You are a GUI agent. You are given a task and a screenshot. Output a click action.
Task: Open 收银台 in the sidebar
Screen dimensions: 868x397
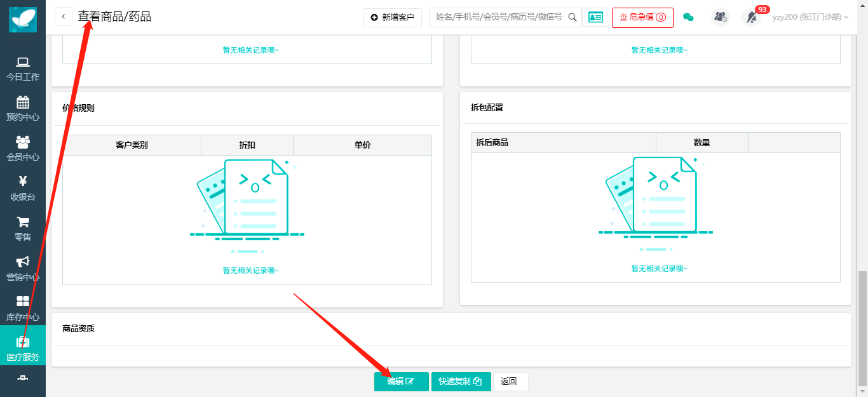pos(23,189)
